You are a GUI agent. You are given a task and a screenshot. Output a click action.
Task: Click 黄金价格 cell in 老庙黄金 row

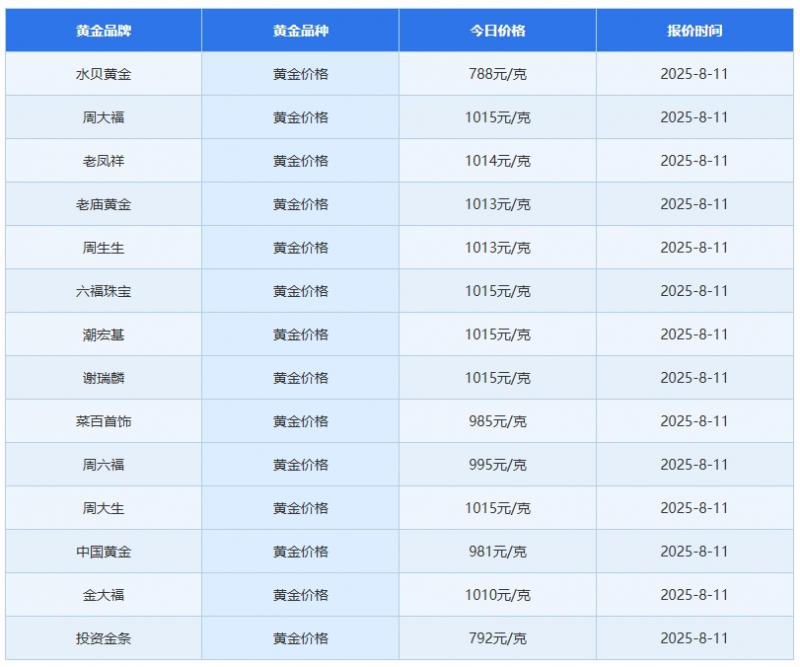pyautogui.click(x=301, y=204)
